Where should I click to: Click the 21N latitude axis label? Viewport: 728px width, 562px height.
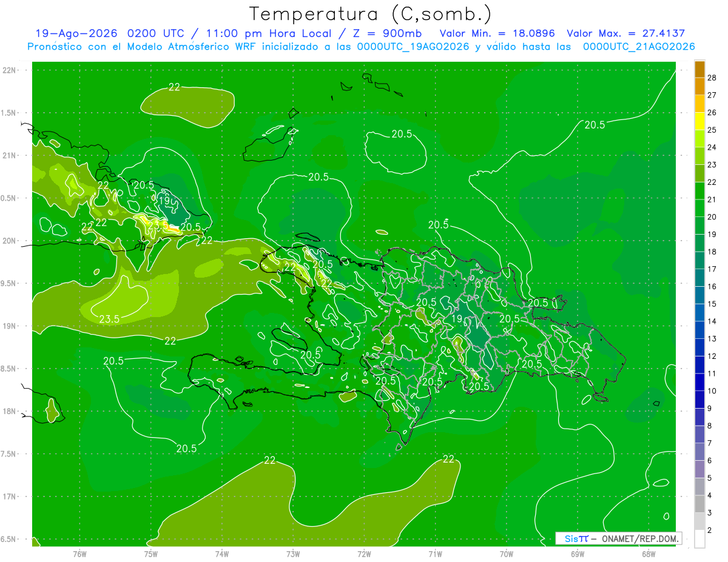10,156
